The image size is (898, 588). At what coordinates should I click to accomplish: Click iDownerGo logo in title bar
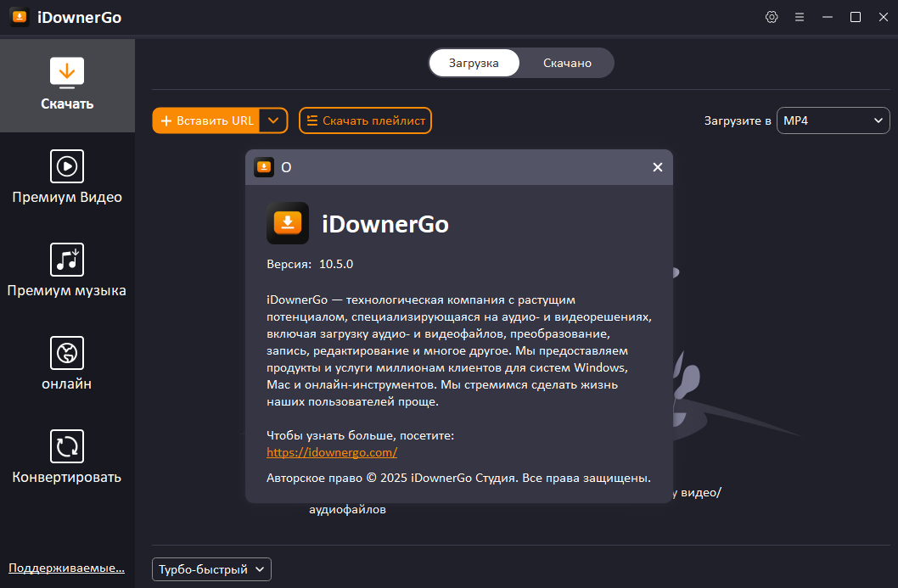coord(20,17)
